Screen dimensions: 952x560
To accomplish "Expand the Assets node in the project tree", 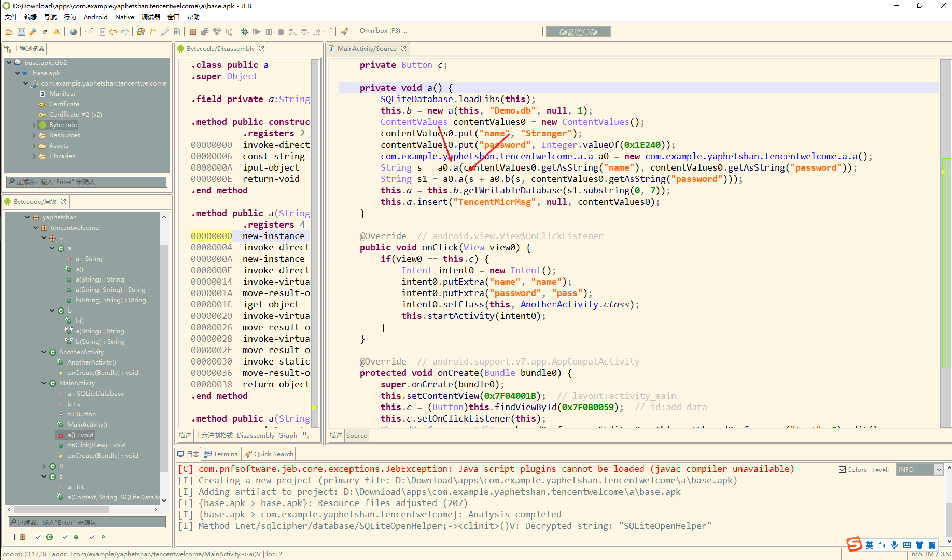I will pos(34,146).
